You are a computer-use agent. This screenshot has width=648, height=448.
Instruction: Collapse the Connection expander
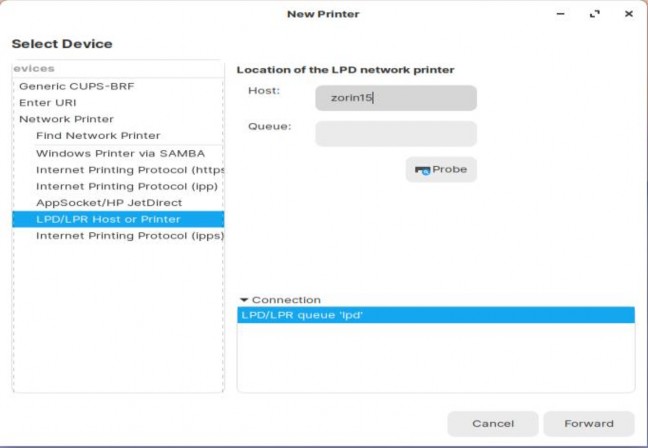tap(243, 300)
